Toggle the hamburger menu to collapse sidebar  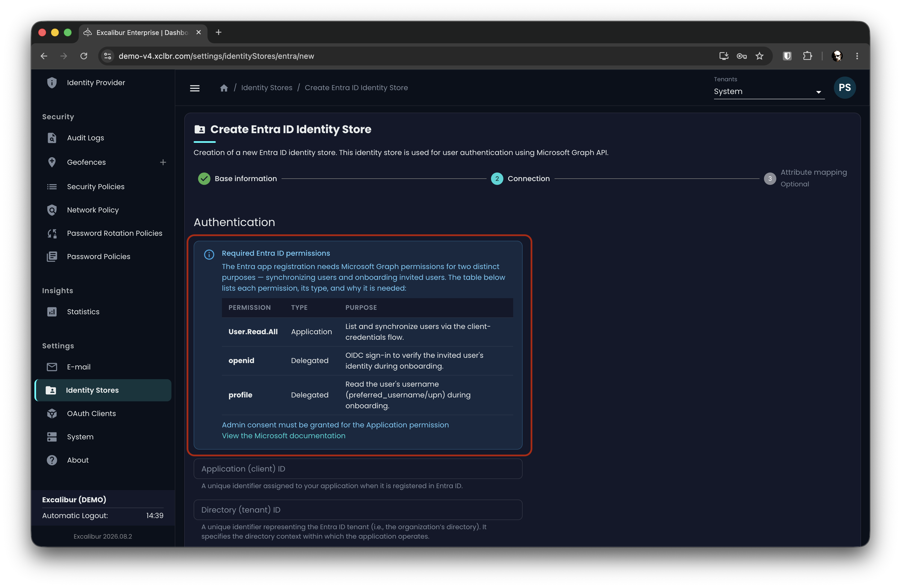pos(194,88)
